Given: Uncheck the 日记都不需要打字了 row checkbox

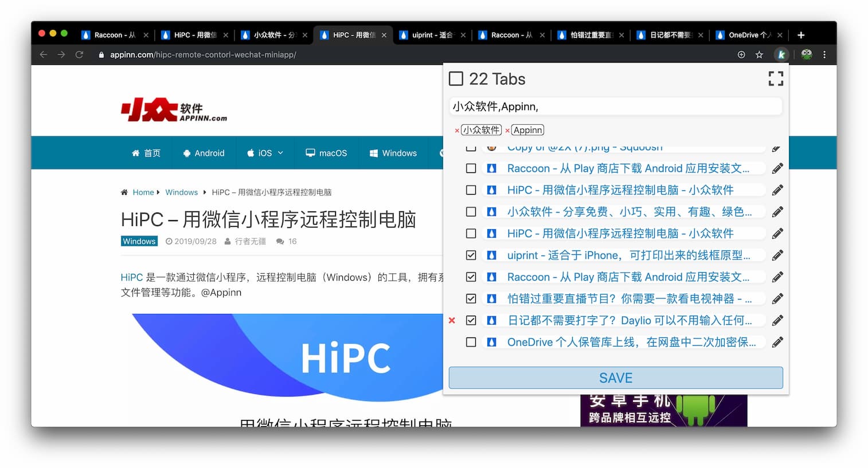Looking at the screenshot, I should click(471, 320).
